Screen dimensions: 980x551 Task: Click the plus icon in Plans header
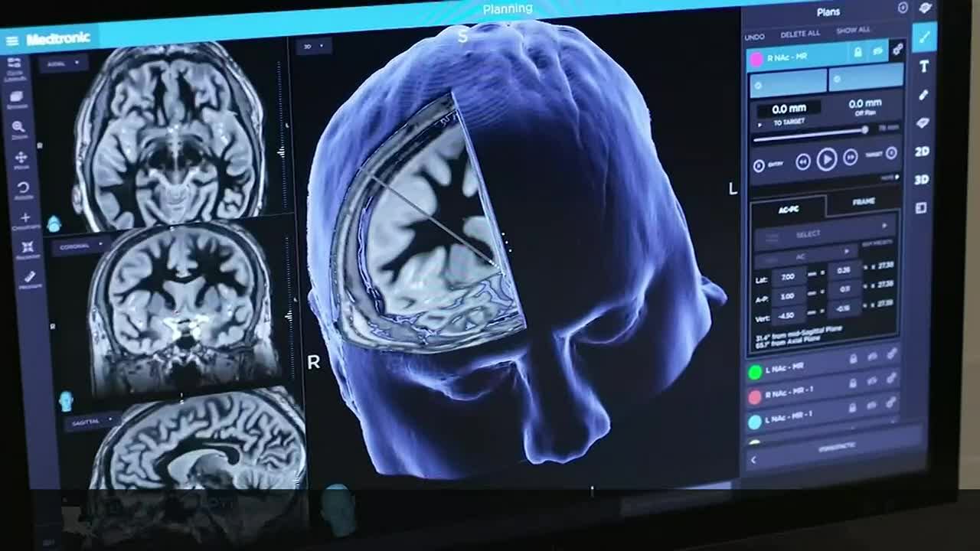coord(903,8)
